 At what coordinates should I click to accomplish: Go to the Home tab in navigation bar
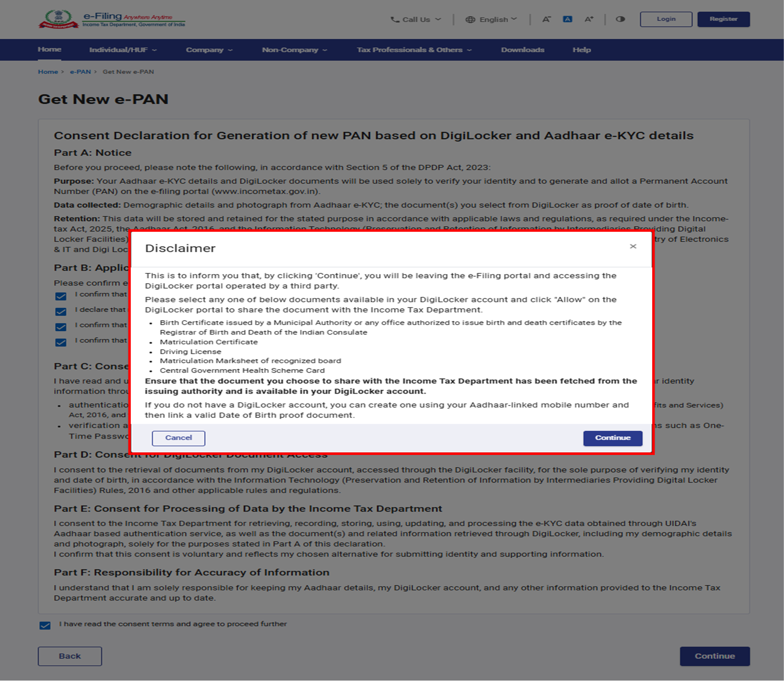coord(50,50)
